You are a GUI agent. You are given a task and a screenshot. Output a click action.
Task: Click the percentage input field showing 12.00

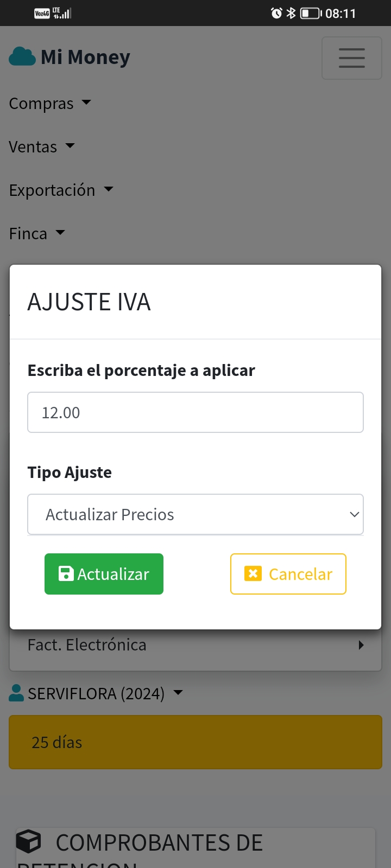click(195, 412)
